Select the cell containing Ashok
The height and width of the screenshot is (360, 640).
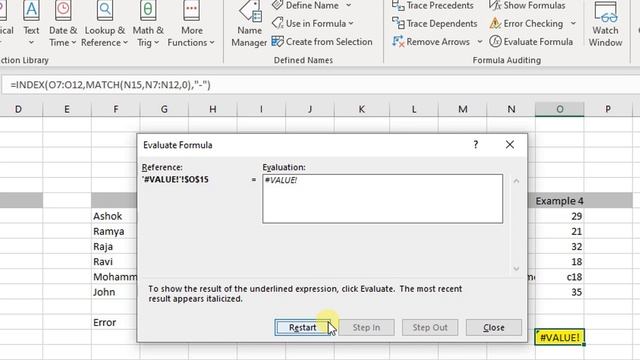[x=115, y=216]
